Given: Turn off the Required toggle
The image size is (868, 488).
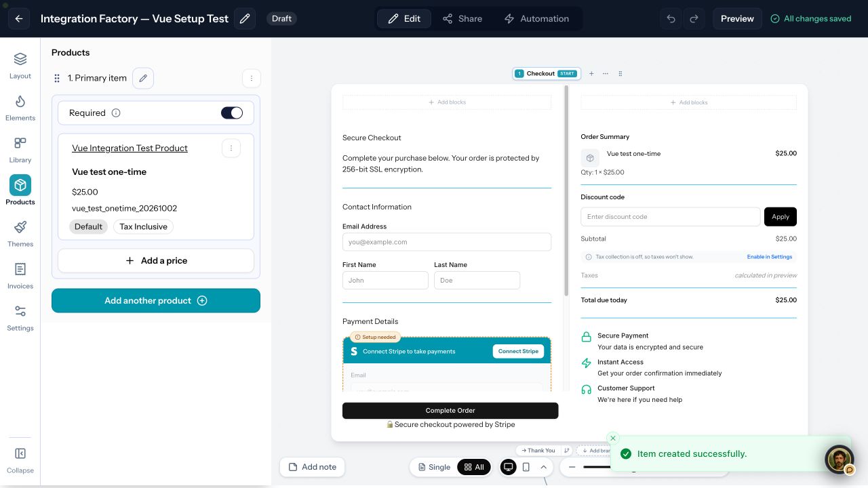Looking at the screenshot, I should [232, 113].
